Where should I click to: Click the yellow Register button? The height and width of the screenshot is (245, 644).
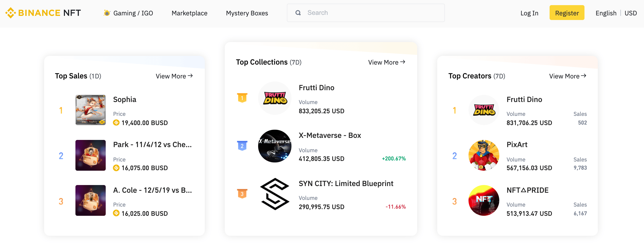coord(567,13)
